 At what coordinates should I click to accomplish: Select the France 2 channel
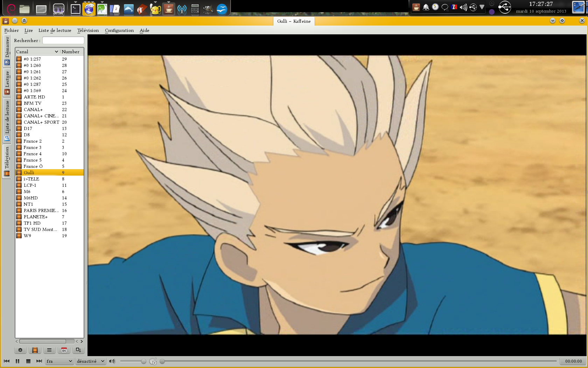pos(33,141)
